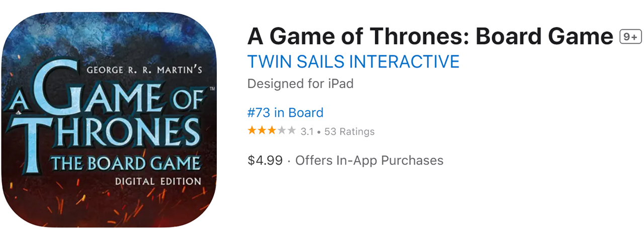Click the fifth gray rating star
This screenshot has height=240, width=644.
pos(291,131)
